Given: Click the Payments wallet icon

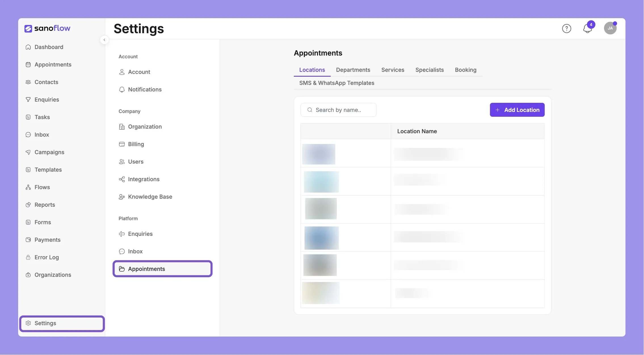Looking at the screenshot, I should coord(28,240).
